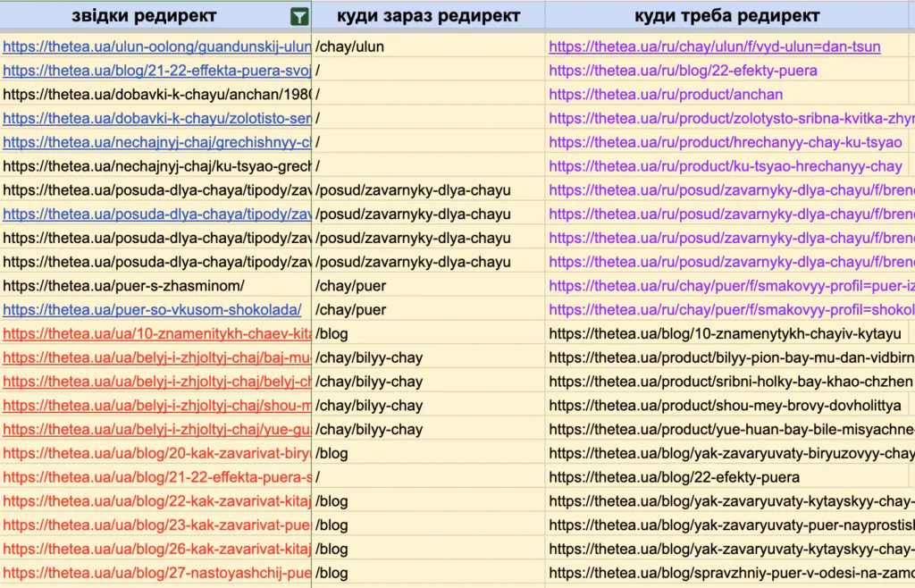Open the filter dropdown in 'звідки редирект' header
Viewport: 915px width, 588px height.
tap(299, 17)
